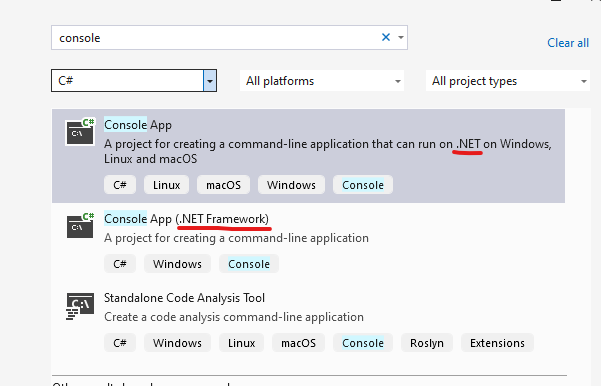Click the Roslyn tag
Image resolution: width=601 pixels, height=386 pixels.
click(x=427, y=343)
